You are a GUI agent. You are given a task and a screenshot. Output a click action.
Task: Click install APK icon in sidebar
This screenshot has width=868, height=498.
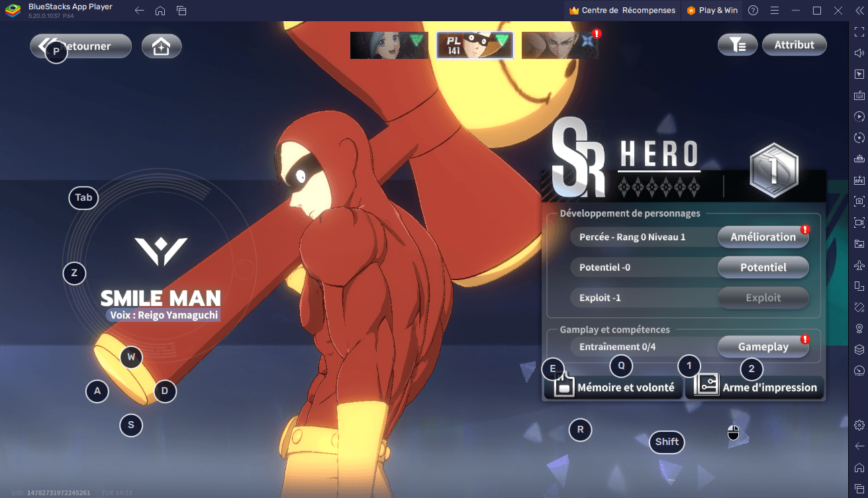[x=859, y=180]
